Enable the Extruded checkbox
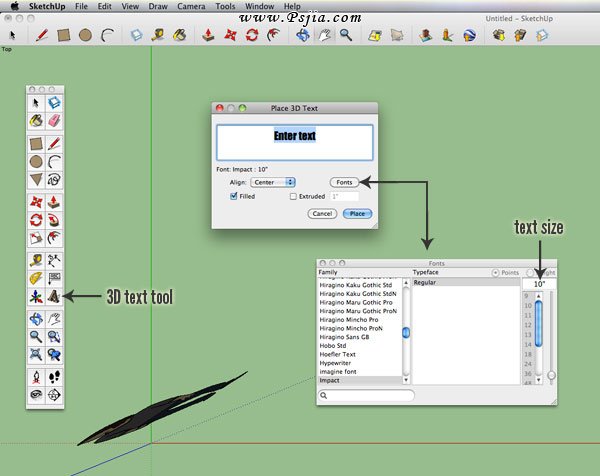Screen dimensions: 600x476 coord(293,197)
